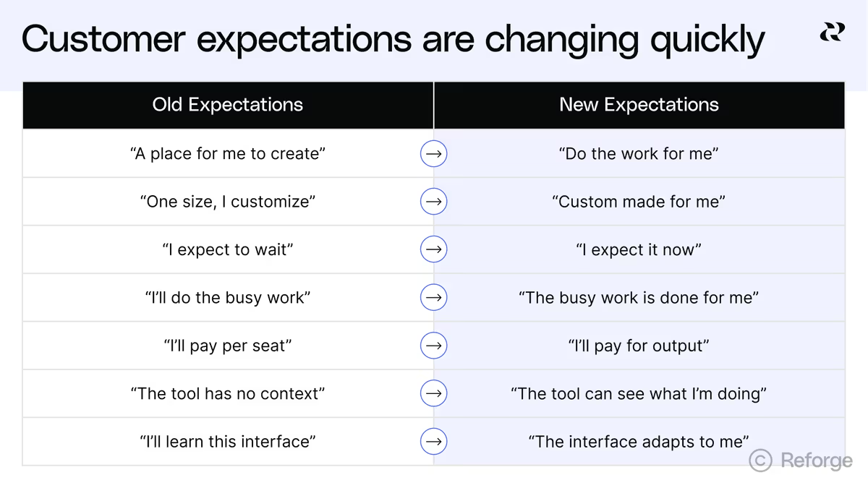Click the copyright circle icon near Reforge
Image resolution: width=868 pixels, height=488 pixels.
click(760, 460)
